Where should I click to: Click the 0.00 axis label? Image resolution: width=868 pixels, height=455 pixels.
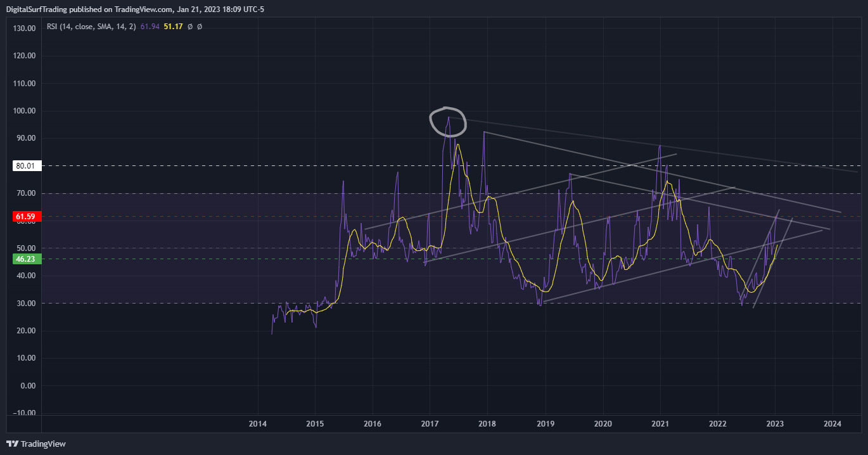pyautogui.click(x=27, y=386)
